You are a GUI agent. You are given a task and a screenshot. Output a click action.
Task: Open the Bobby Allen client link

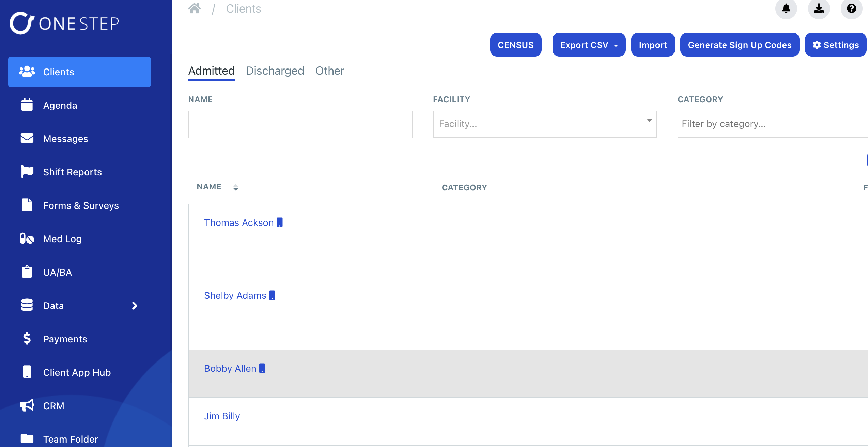pyautogui.click(x=230, y=368)
